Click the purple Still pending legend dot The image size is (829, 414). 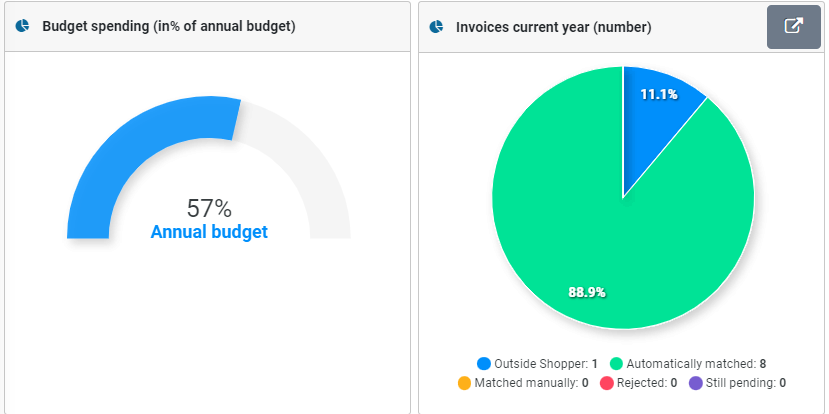click(x=697, y=383)
